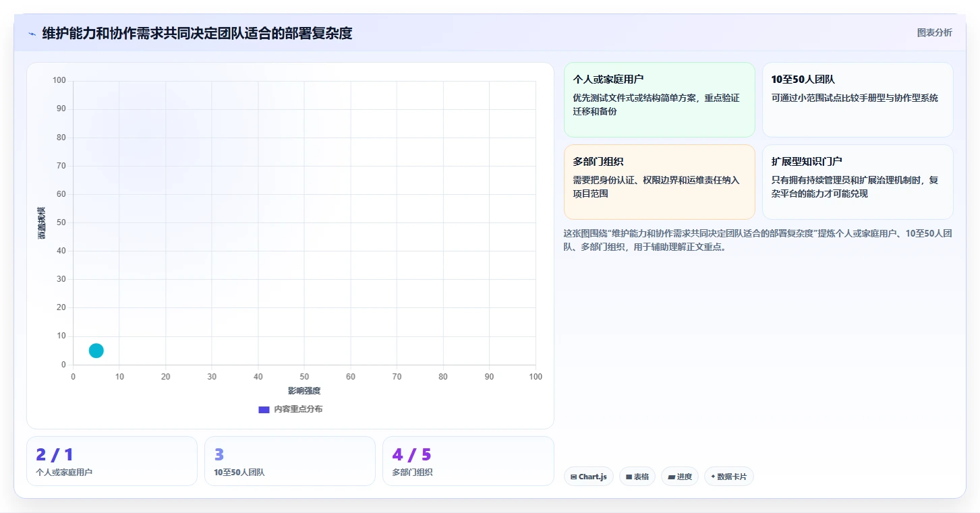The image size is (980, 513).
Task: Click the 数据卡片 tag chip
Action: tap(728, 477)
